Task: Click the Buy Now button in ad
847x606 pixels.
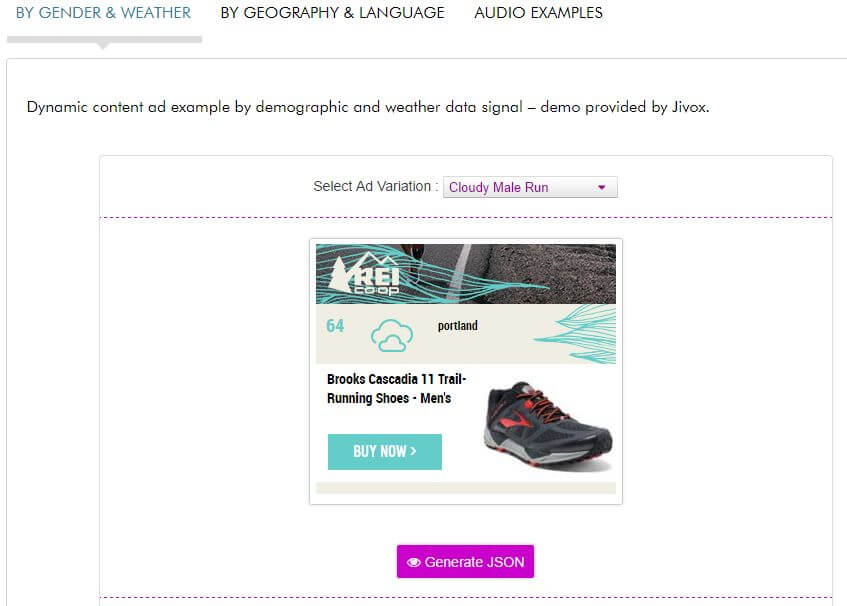Action: 385,452
